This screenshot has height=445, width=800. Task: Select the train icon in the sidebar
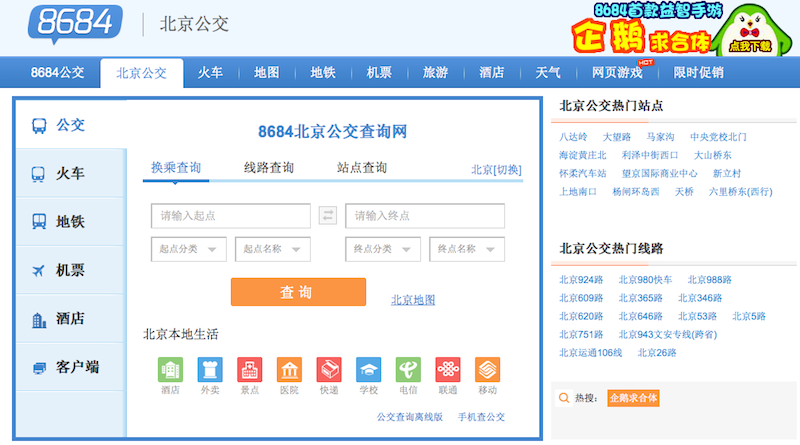tap(38, 174)
